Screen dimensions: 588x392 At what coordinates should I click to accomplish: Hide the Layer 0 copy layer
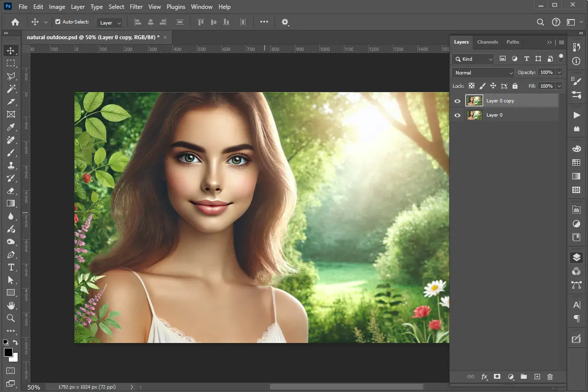click(457, 100)
